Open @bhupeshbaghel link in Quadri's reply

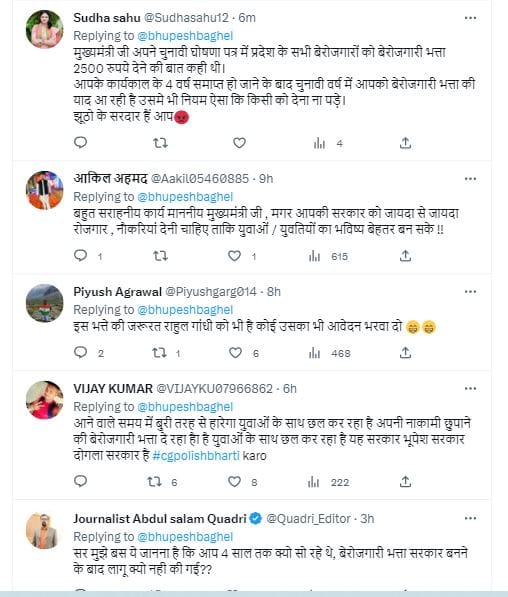[x=185, y=537]
